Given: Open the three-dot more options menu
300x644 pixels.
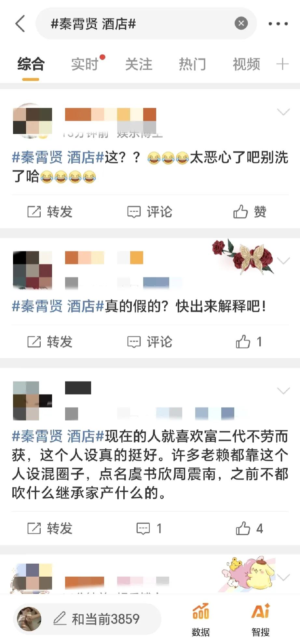Looking at the screenshot, I should pyautogui.click(x=278, y=24).
